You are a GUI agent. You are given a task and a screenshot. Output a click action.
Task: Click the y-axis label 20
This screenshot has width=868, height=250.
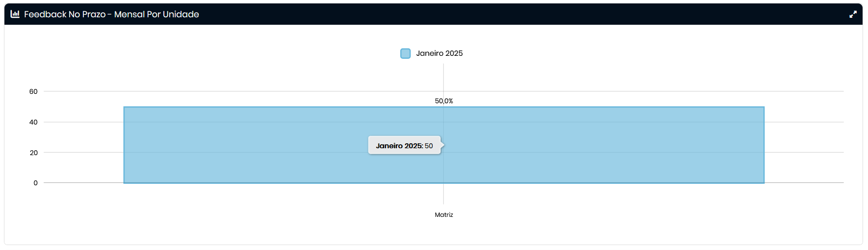pos(34,153)
